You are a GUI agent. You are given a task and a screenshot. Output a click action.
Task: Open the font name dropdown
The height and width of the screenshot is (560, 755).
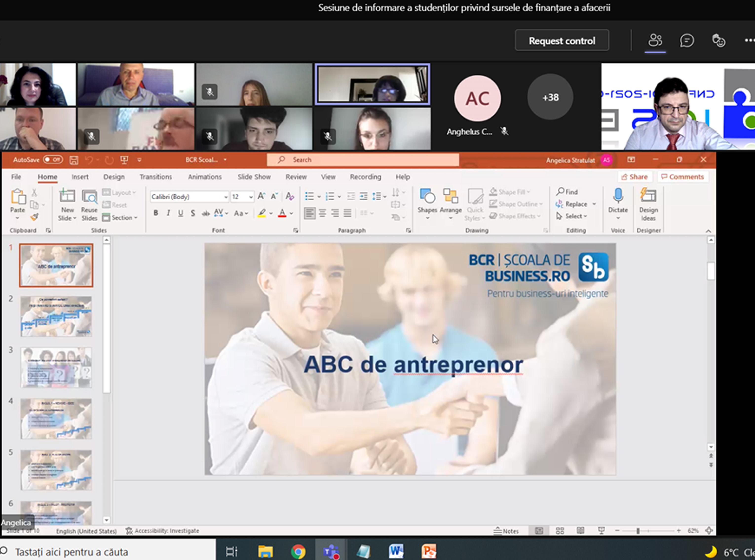coord(226,197)
